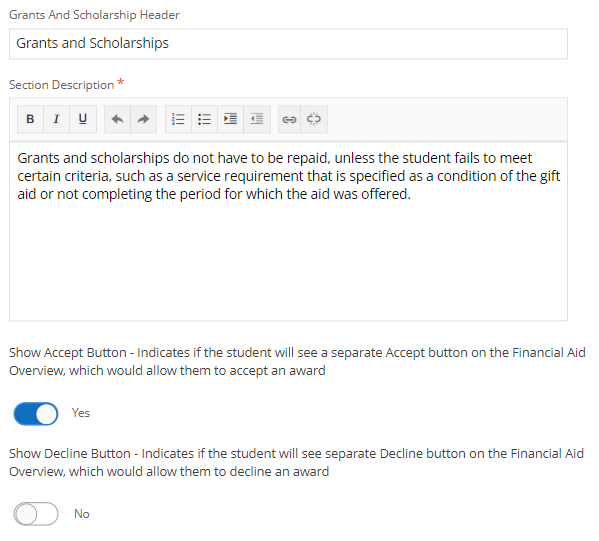Enable the Show Decline Button toggle
This screenshot has width=599, height=541.
[x=36, y=514]
